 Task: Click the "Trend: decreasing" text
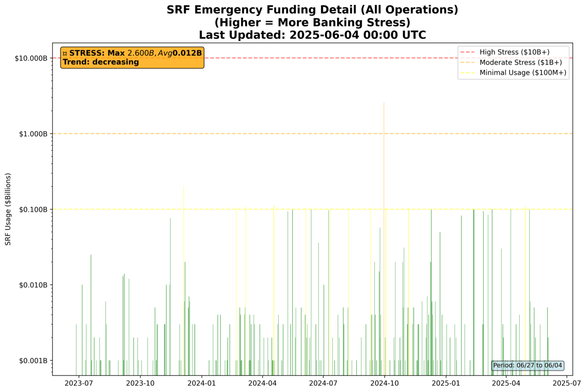[101, 62]
